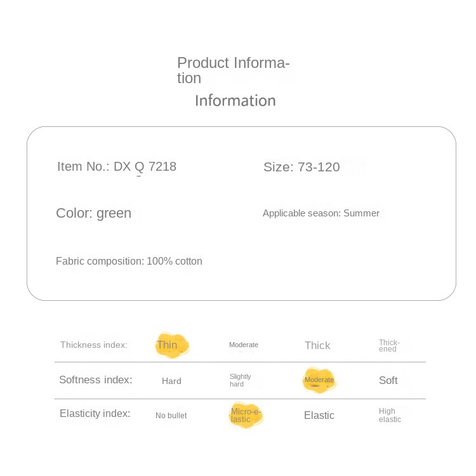Click the Item No. DX Q 7218 text

(x=117, y=167)
